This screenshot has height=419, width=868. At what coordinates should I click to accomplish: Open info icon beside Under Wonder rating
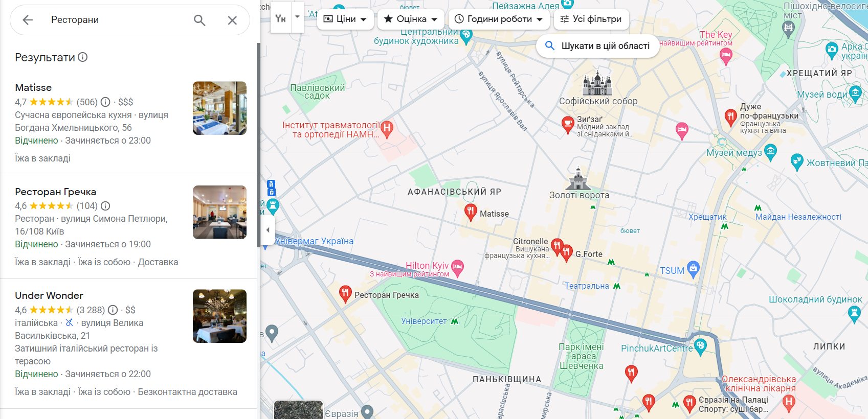click(113, 310)
